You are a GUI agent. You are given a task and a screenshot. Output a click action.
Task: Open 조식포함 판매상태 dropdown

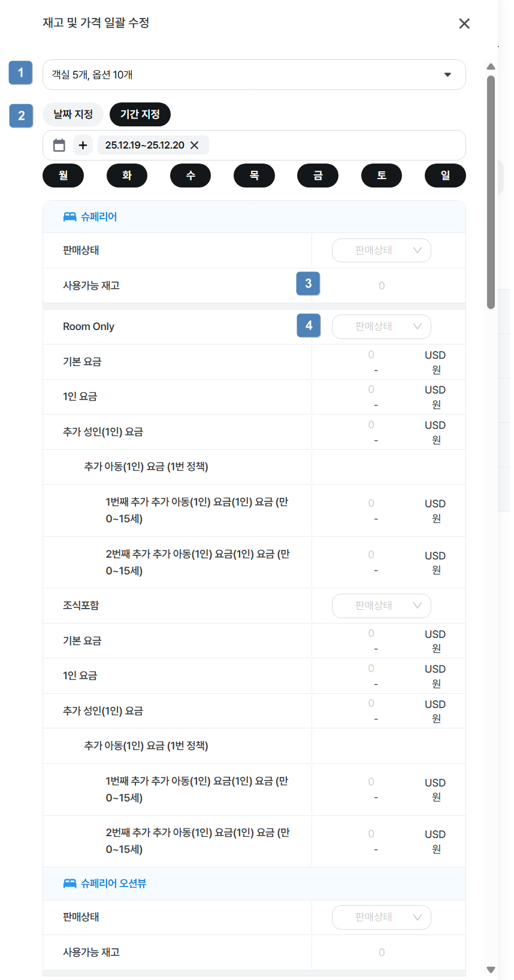[x=382, y=606]
